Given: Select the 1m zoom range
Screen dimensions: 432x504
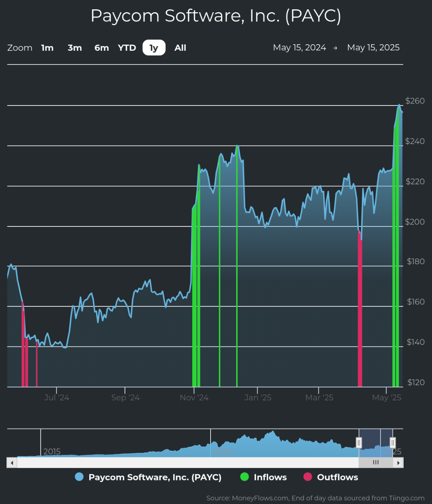Looking at the screenshot, I should 47,48.
